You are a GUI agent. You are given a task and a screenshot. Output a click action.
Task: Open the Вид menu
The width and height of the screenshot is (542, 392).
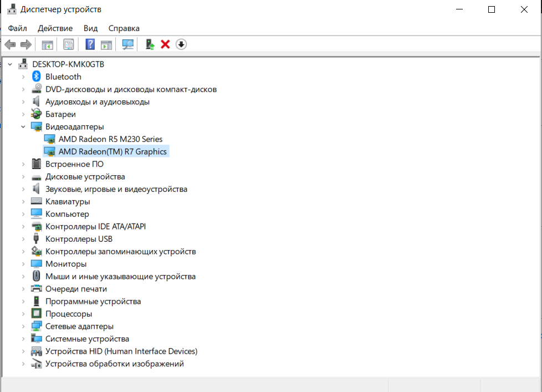click(x=90, y=28)
